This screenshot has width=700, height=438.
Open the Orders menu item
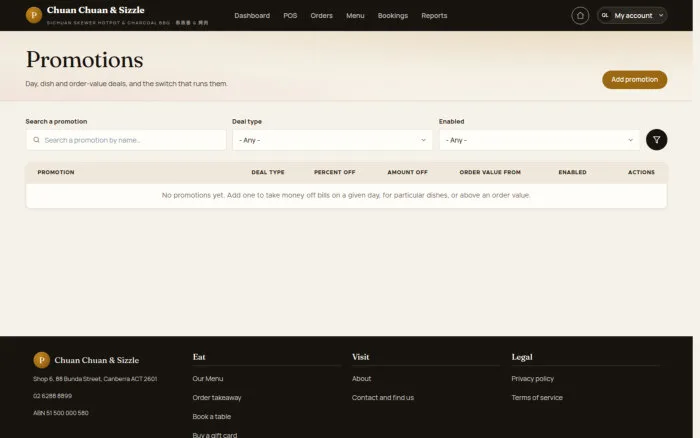[x=321, y=16]
